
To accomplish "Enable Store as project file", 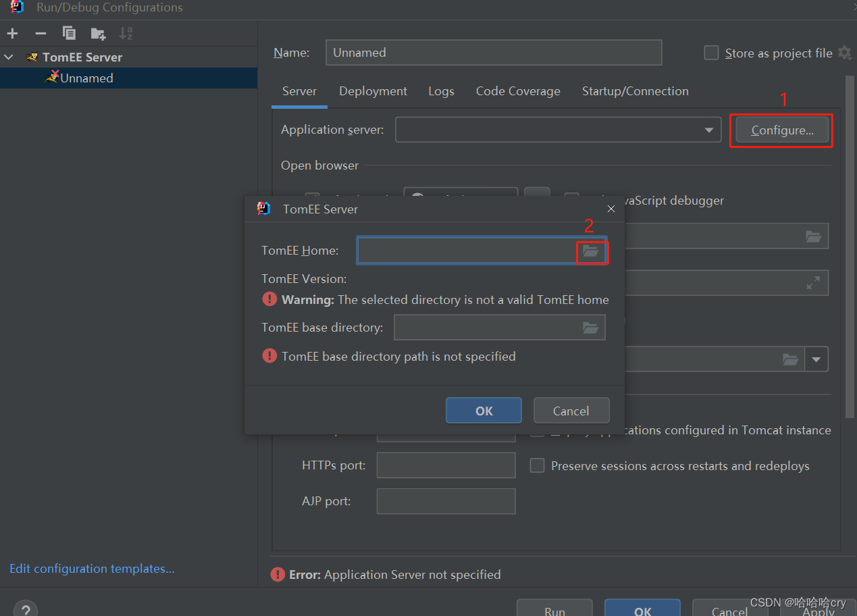I will click(x=711, y=53).
